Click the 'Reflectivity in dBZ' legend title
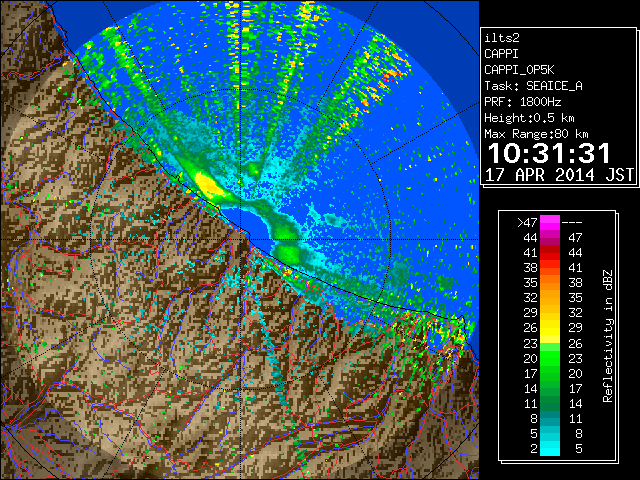 point(608,336)
